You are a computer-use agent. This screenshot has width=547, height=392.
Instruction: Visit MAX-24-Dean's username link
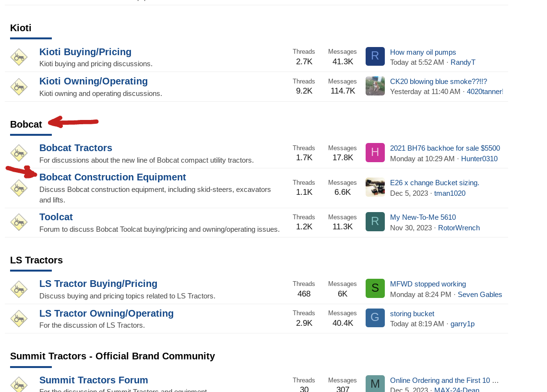pyautogui.click(x=457, y=389)
